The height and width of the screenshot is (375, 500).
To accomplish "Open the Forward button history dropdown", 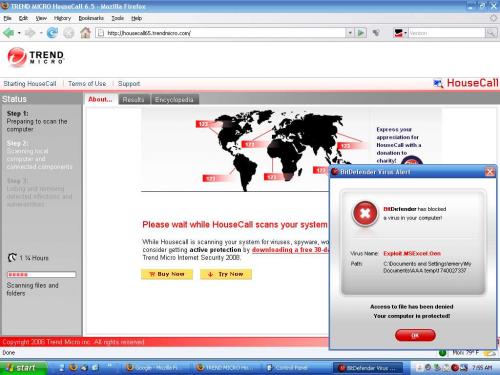I will [x=41, y=33].
